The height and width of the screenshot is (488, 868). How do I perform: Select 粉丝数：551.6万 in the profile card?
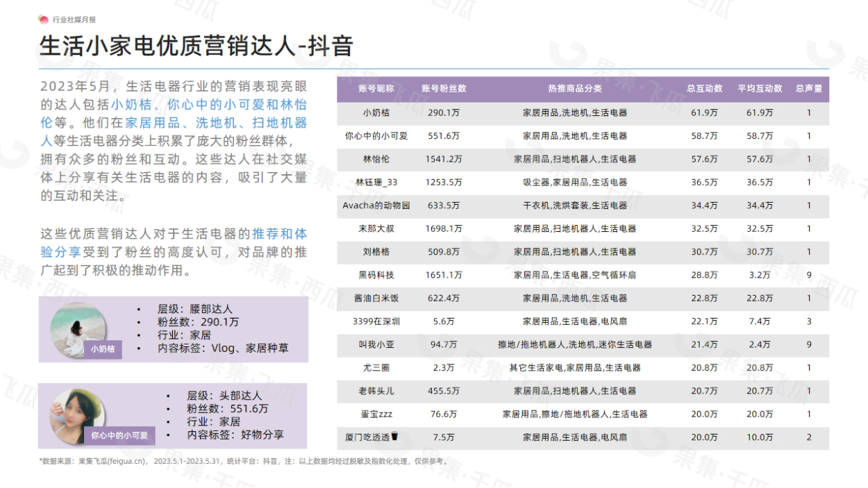[x=228, y=409]
